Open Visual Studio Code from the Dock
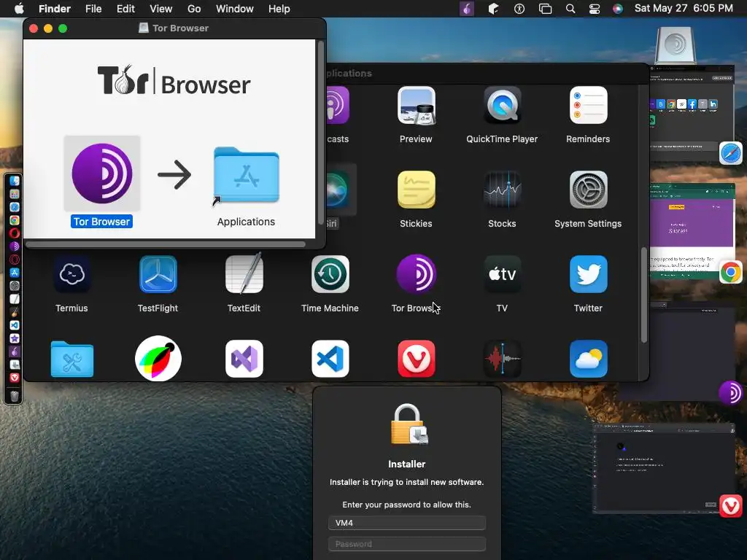 (15, 324)
